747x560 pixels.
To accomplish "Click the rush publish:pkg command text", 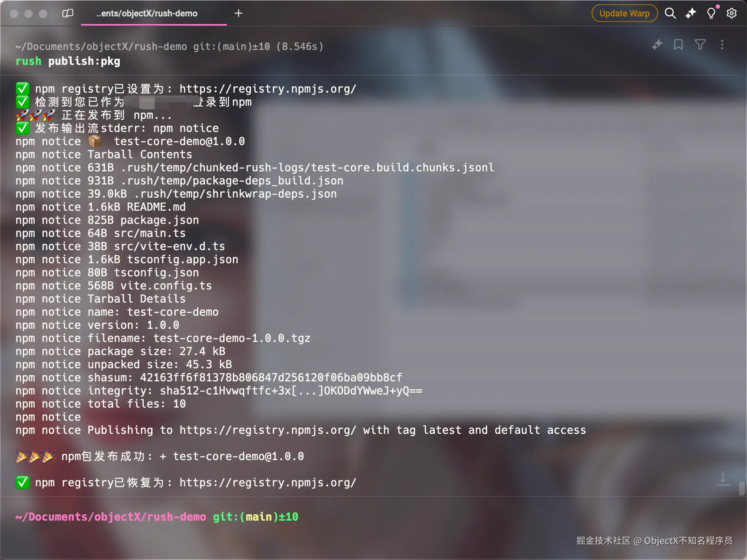I will click(x=68, y=61).
